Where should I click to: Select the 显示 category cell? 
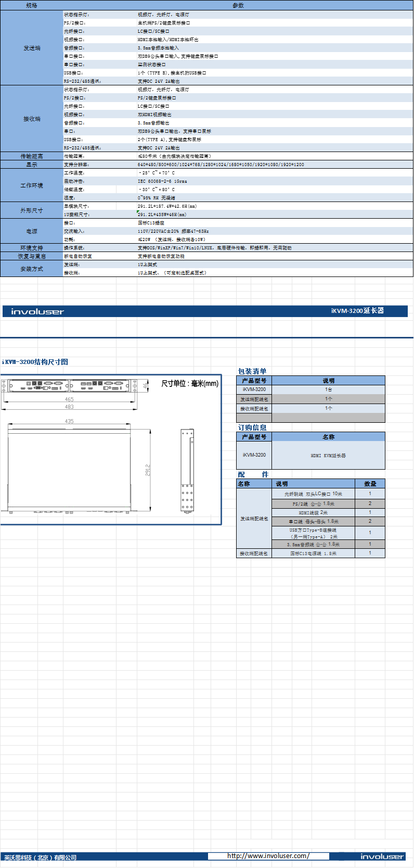pyautogui.click(x=32, y=165)
